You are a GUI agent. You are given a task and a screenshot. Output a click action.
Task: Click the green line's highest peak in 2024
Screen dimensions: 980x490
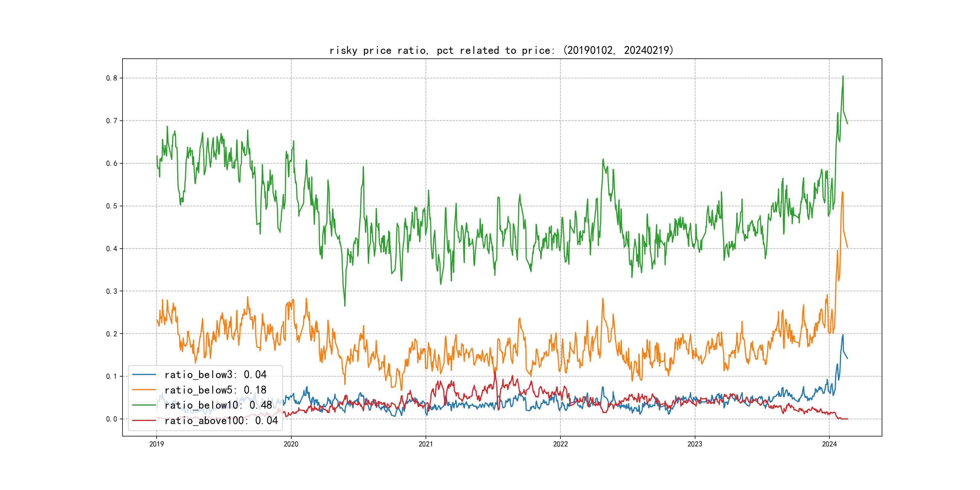843,77
